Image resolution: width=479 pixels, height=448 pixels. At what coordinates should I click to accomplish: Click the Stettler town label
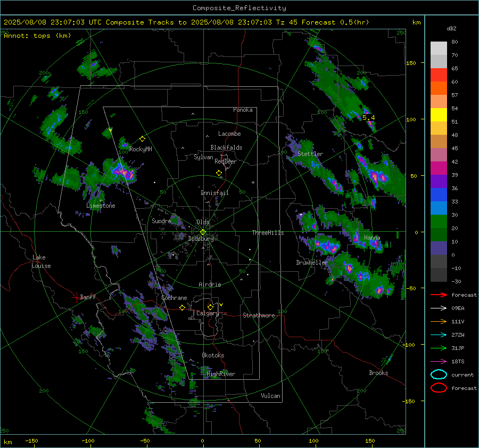(310, 154)
